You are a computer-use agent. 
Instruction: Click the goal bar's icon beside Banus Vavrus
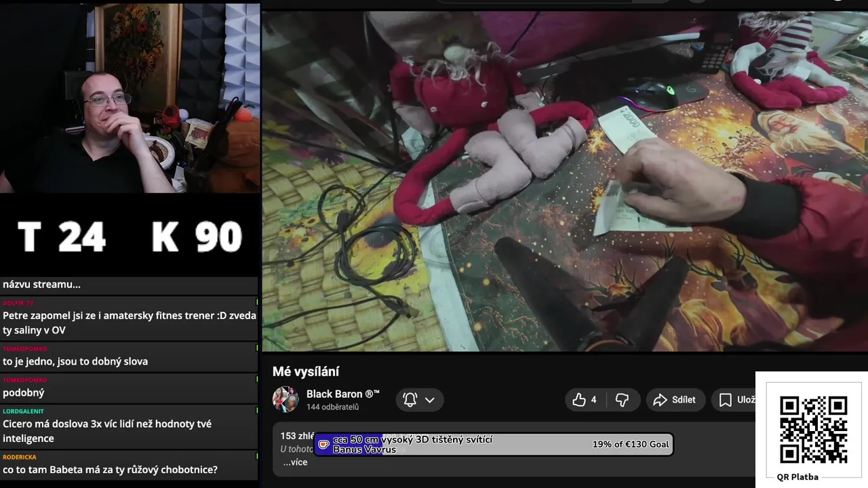(324, 445)
